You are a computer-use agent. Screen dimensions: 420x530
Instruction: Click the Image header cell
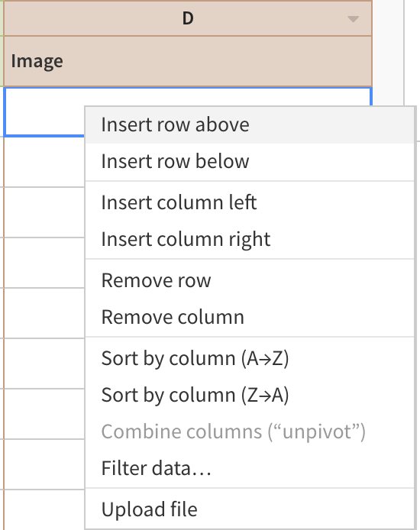coord(188,61)
